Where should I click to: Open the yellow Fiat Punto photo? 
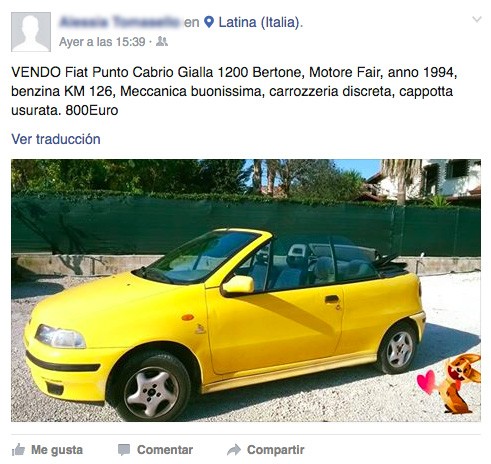click(x=246, y=290)
